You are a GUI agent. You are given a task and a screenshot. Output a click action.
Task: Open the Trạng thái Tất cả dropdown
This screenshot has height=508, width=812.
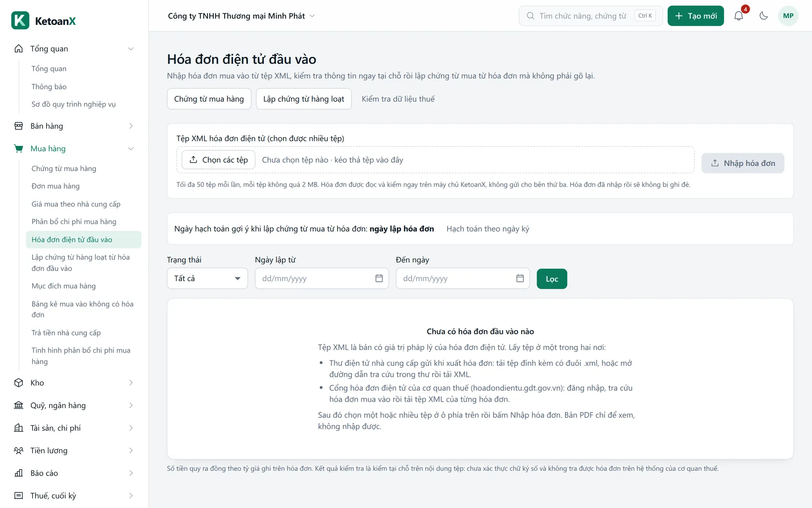207,278
